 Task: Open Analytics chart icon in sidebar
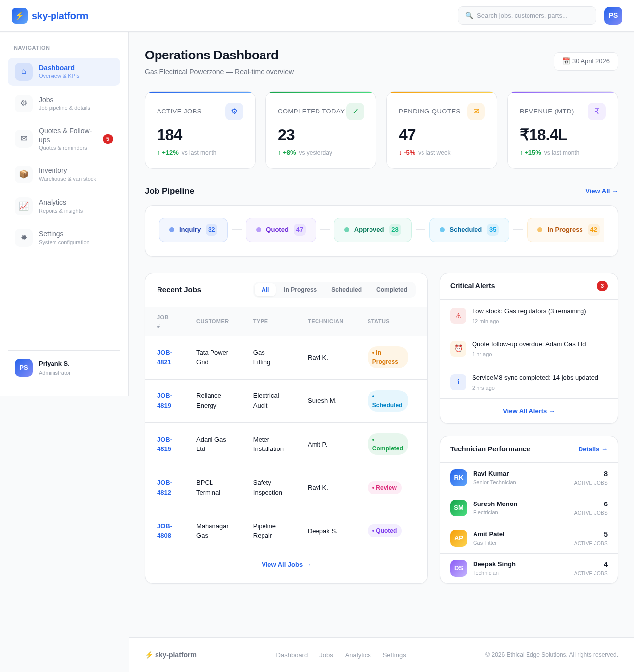pos(24,206)
